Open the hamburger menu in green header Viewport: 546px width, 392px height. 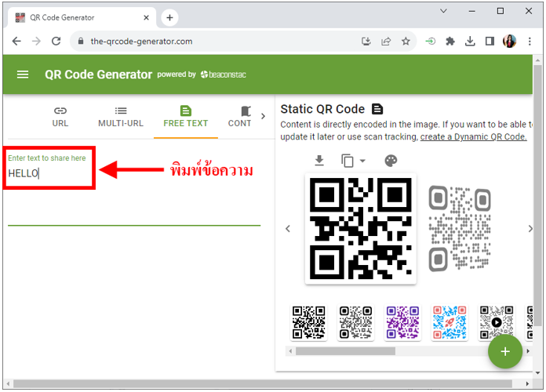tap(23, 74)
